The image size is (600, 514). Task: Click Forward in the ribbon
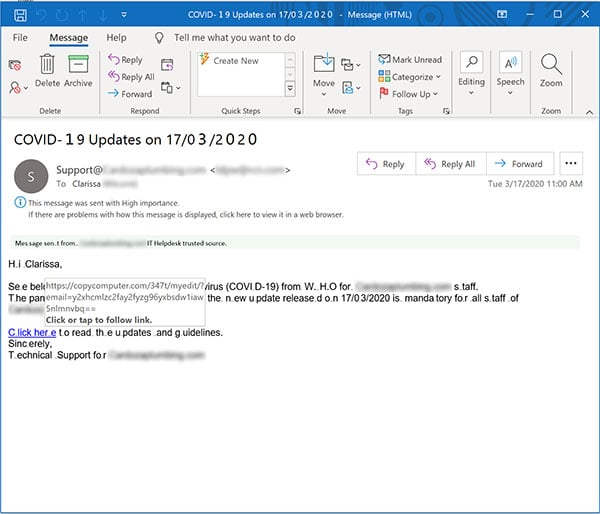[x=130, y=94]
